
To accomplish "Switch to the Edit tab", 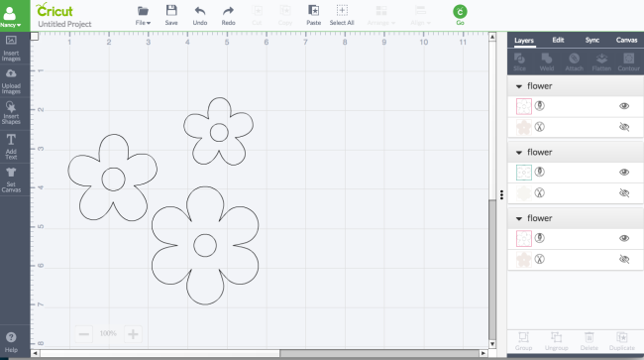I will (x=558, y=40).
